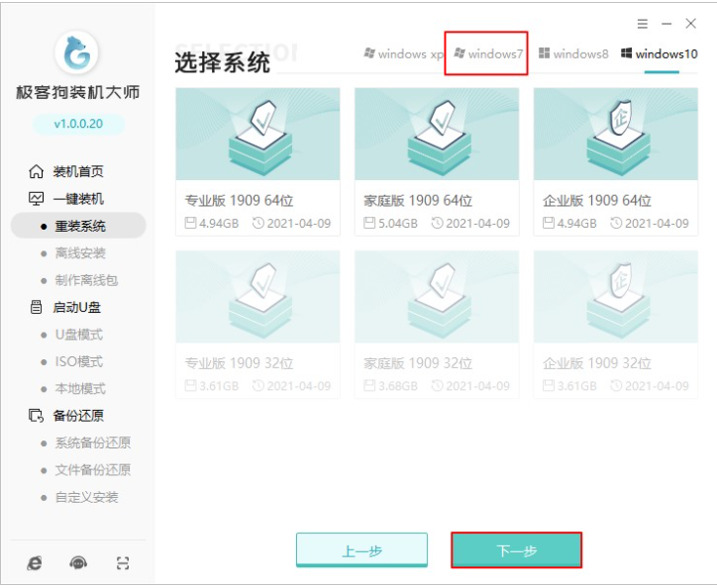Select U盘模式 in the sidebar
This screenshot has width=717, height=588.
pos(78,335)
